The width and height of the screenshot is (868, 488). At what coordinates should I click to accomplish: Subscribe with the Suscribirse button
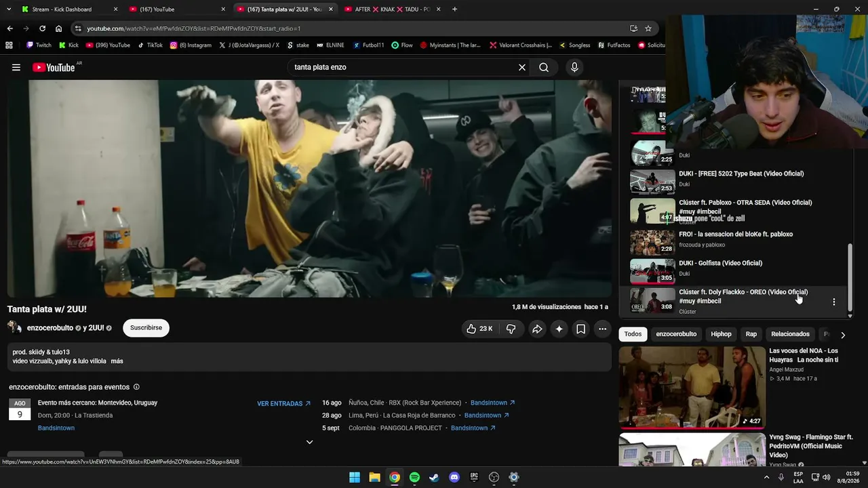click(146, 328)
